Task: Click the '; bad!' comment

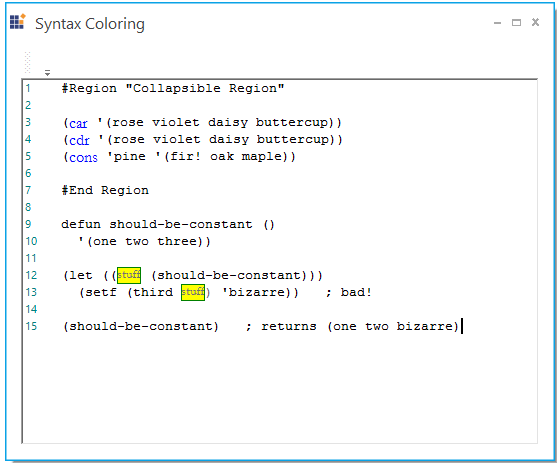Action: click(348, 292)
